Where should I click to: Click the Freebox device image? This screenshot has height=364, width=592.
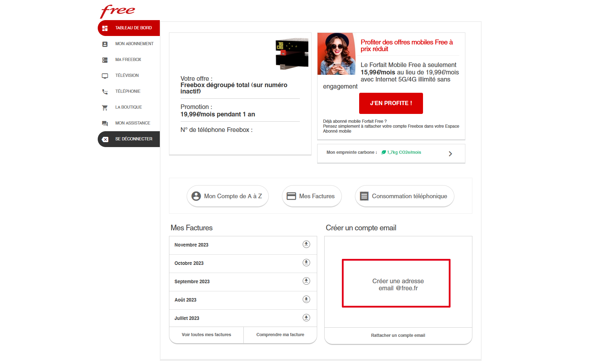point(292,54)
